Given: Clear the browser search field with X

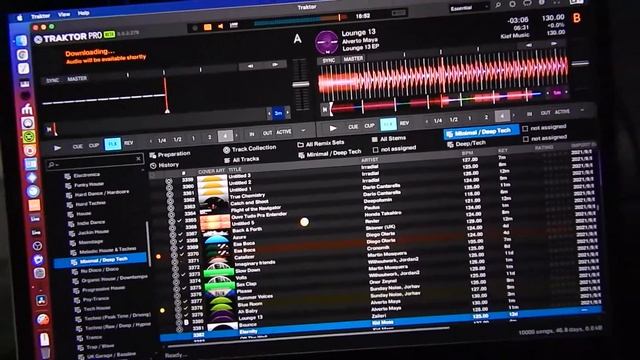Looking at the screenshot, I should click(138, 158).
